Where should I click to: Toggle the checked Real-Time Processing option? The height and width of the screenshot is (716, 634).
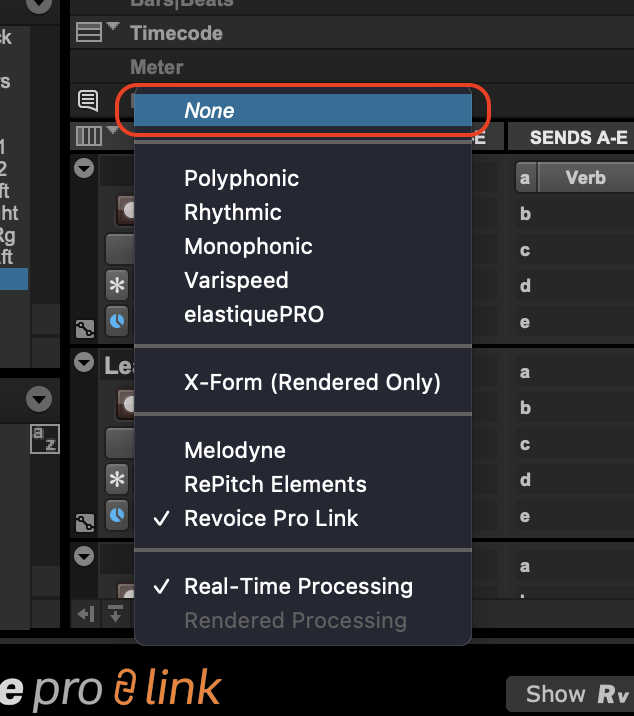coord(298,587)
